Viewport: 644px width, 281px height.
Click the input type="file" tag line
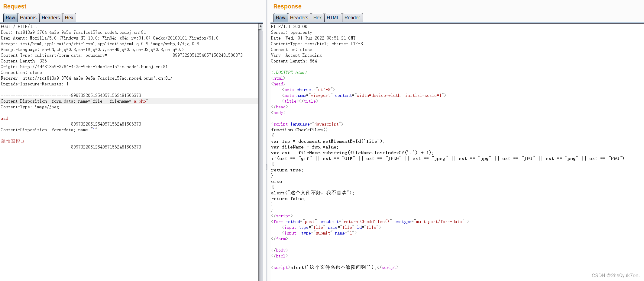pyautogui.click(x=332, y=227)
